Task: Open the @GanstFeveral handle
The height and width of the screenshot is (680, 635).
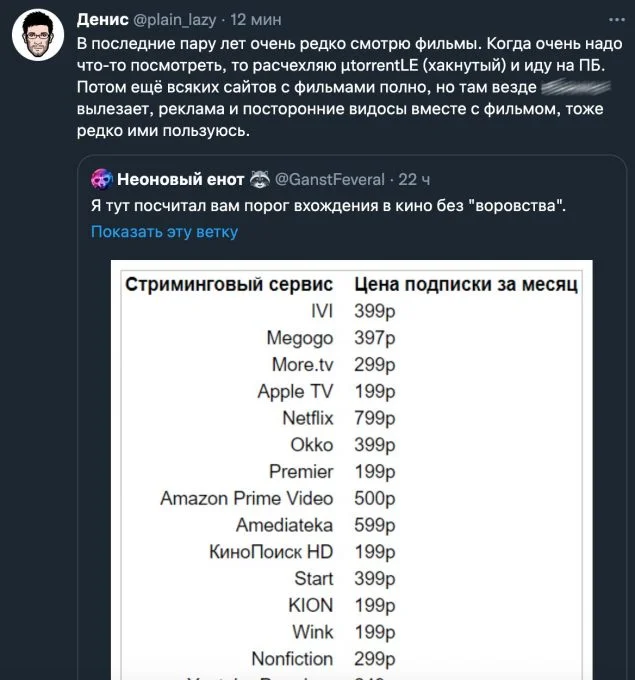Action: pyautogui.click(x=330, y=180)
